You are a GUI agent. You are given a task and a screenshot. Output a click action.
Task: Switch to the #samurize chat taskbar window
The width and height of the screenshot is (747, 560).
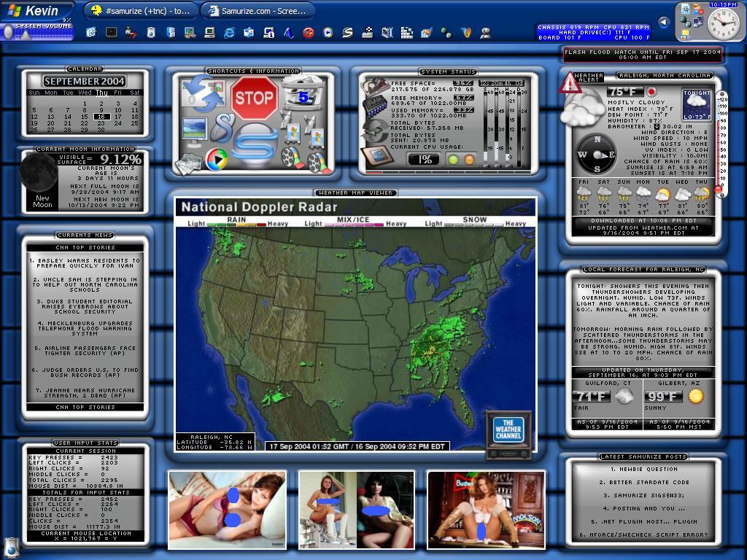(140, 11)
